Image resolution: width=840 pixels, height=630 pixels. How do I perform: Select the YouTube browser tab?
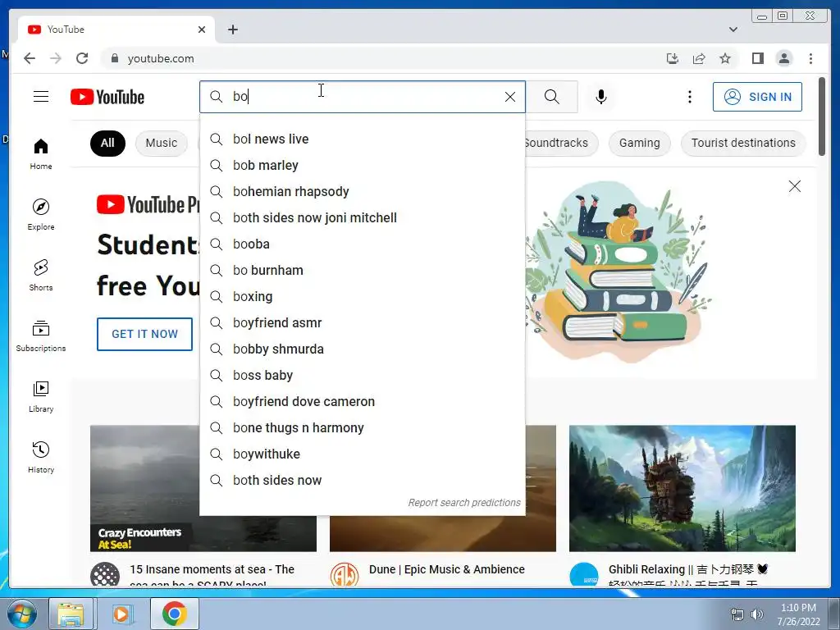[116, 30]
